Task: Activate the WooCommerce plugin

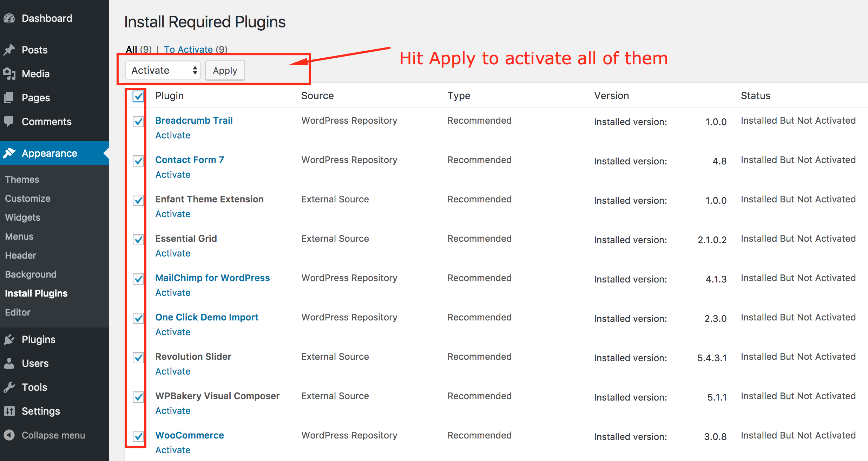Action: coord(173,450)
